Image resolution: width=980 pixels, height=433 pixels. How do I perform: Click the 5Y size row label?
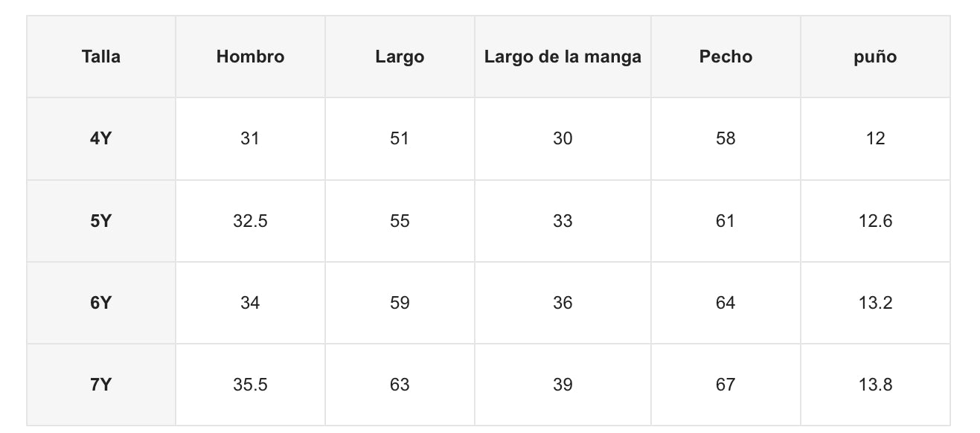101,221
